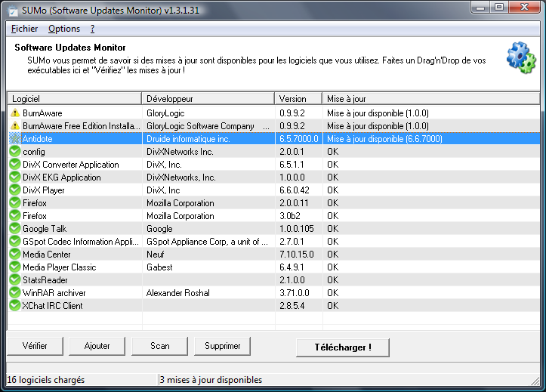Click the DivXNetworks Inc. developer cell
546x392 pixels.
click(x=180, y=152)
